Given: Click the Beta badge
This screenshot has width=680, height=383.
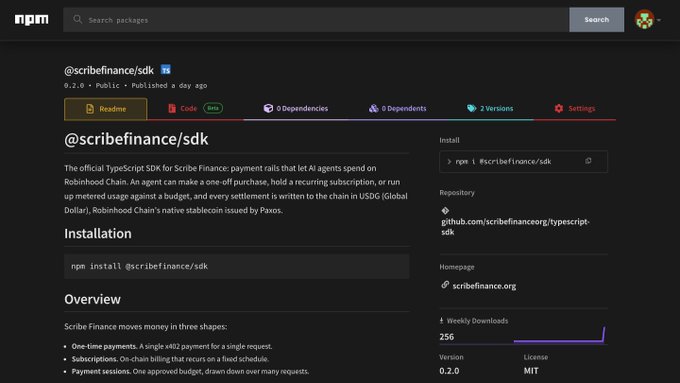Looking at the screenshot, I should pos(213,108).
